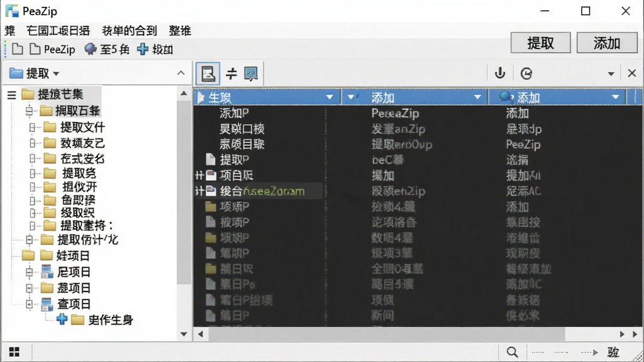The image size is (644, 362).
Task: Click the PeeZip cell in right column
Action: 523,144
